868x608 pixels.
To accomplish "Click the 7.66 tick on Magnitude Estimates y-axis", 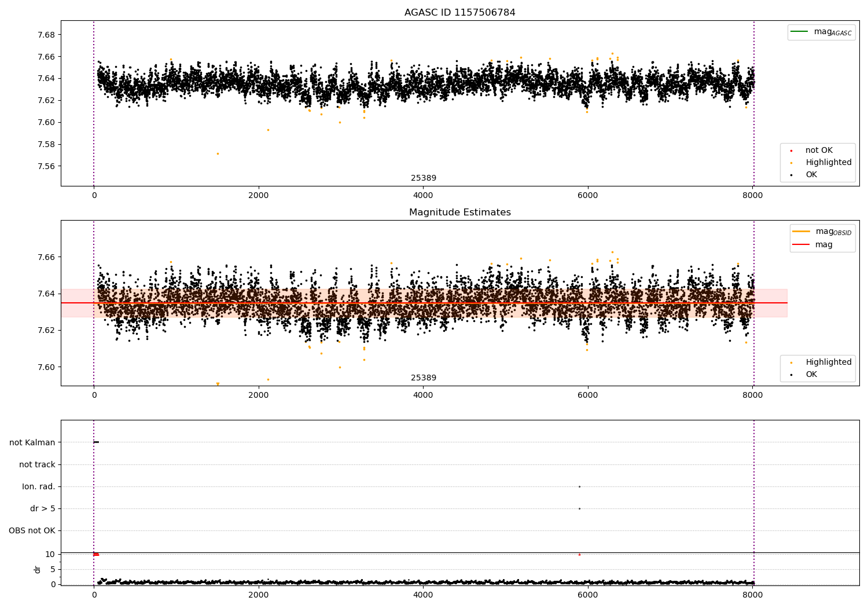I will coord(46,257).
